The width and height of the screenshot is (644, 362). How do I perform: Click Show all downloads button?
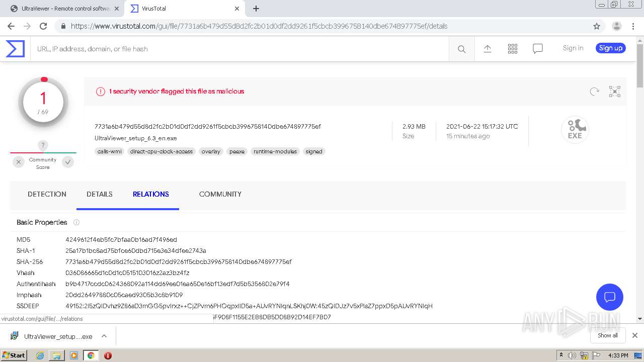point(608,335)
